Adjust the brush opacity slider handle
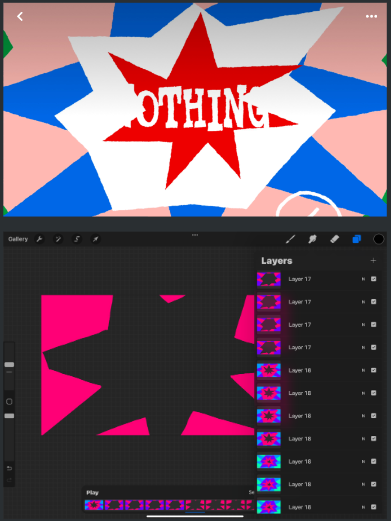This screenshot has height=521, width=391. click(x=9, y=416)
